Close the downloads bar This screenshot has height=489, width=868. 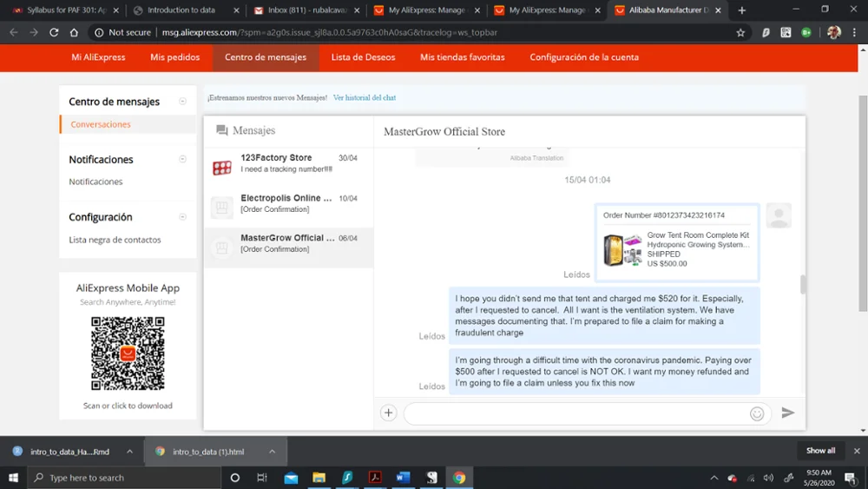[x=857, y=451]
